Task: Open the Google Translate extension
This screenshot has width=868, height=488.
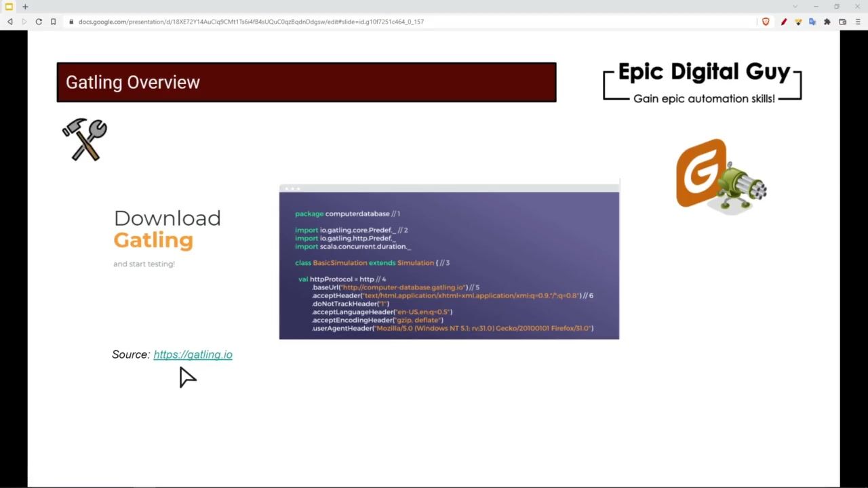Action: 812,22
